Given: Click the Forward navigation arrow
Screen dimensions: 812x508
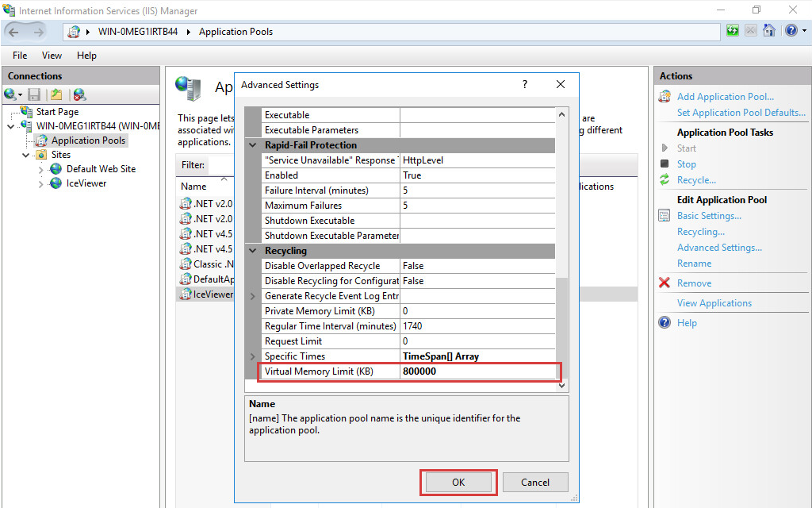Looking at the screenshot, I should [x=38, y=32].
